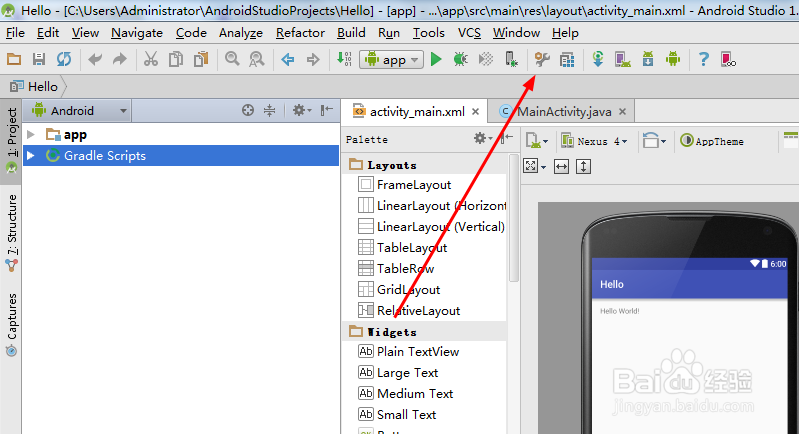Open the Navigate menu
This screenshot has height=434, width=799.
(137, 33)
